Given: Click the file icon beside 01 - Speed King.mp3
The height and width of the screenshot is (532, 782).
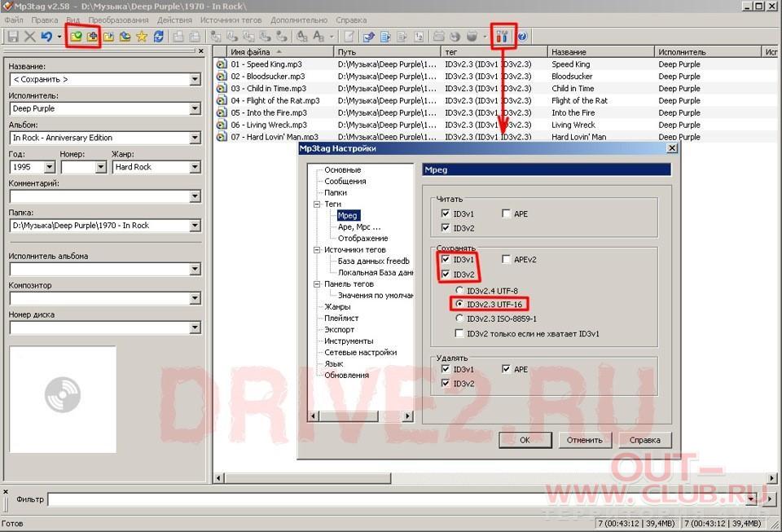Looking at the screenshot, I should tap(222, 64).
